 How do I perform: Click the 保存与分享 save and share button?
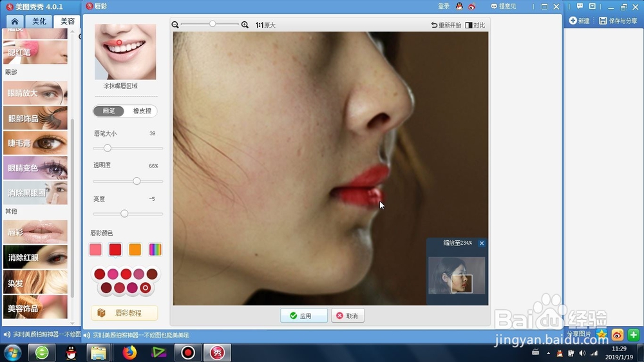pos(618,21)
